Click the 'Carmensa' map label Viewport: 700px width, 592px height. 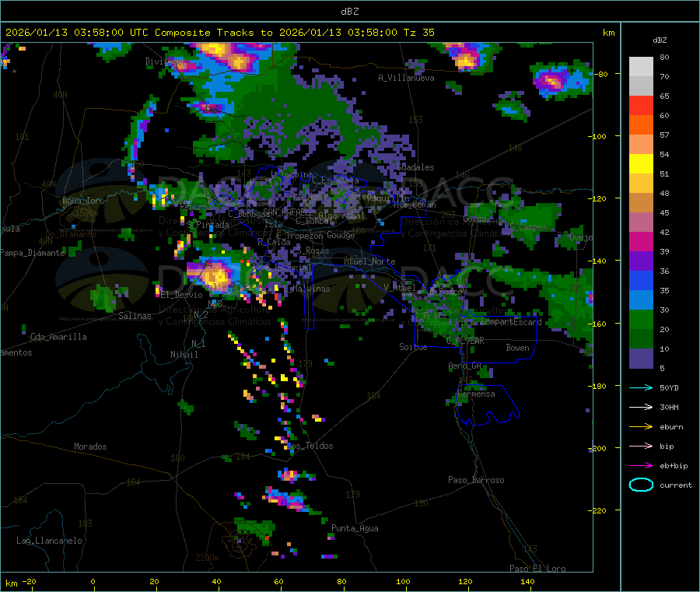[x=476, y=394]
